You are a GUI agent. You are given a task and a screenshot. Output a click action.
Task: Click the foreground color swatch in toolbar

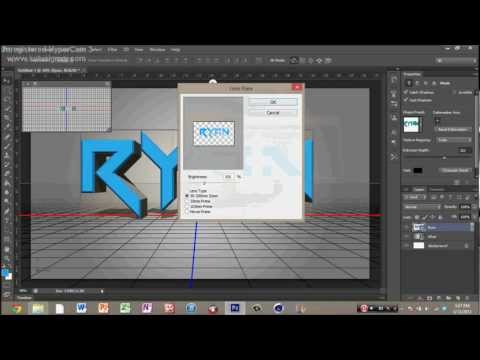pyautogui.click(x=5, y=273)
